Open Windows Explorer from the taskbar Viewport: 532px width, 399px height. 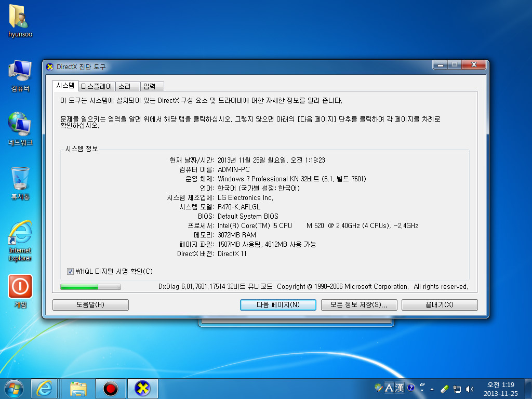pyautogui.click(x=78, y=389)
